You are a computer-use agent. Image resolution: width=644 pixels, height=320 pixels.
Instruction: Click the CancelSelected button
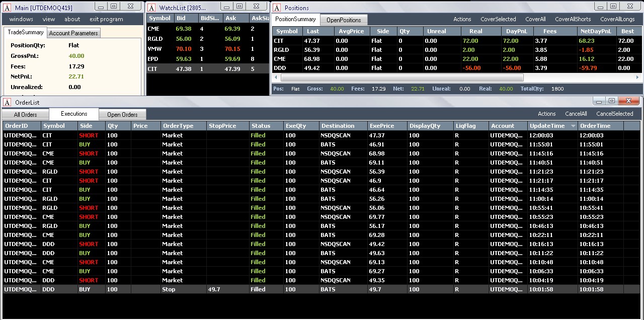(x=614, y=114)
